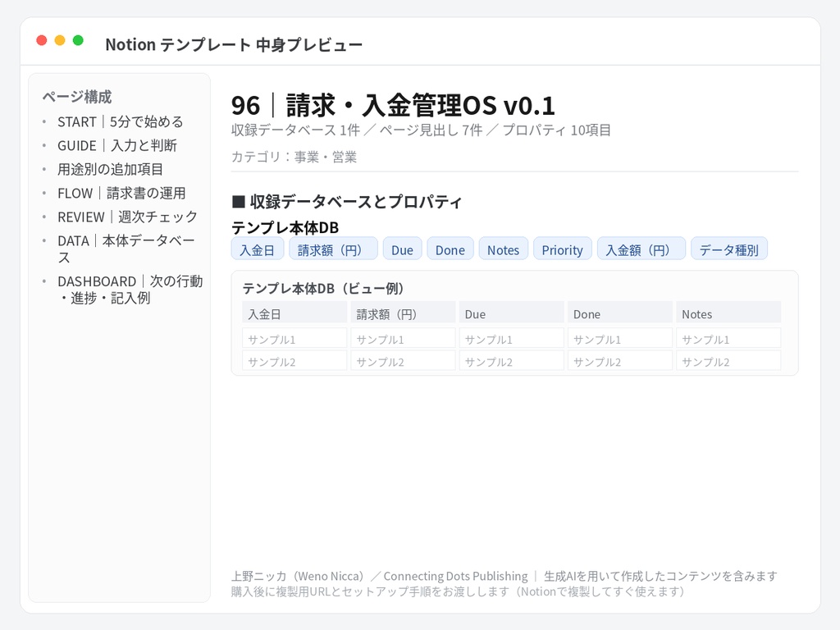This screenshot has width=840, height=630.
Task: Select サンプル1 cell under Notes column
Action: click(x=728, y=338)
